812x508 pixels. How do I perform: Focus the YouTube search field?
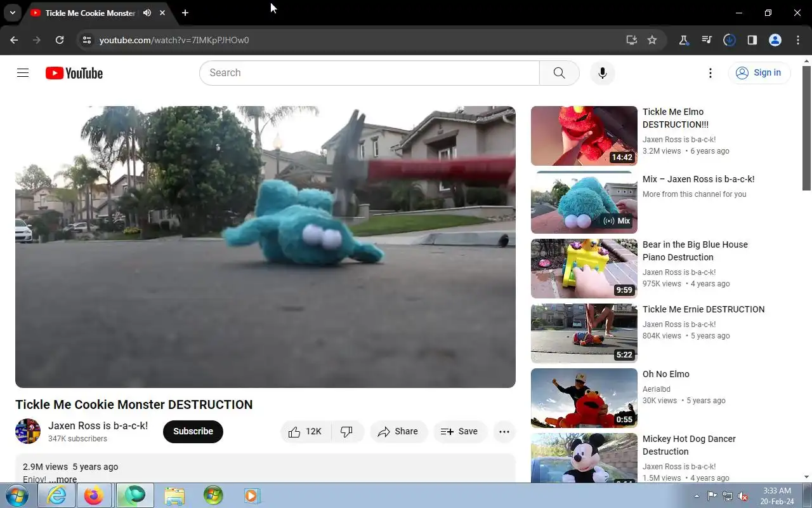[369, 73]
